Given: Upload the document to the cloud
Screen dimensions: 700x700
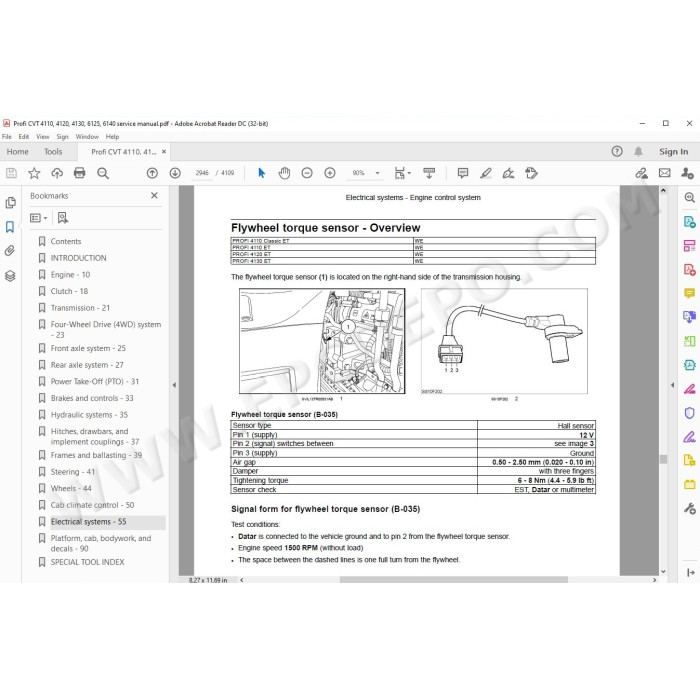Looking at the screenshot, I should coord(57,173).
